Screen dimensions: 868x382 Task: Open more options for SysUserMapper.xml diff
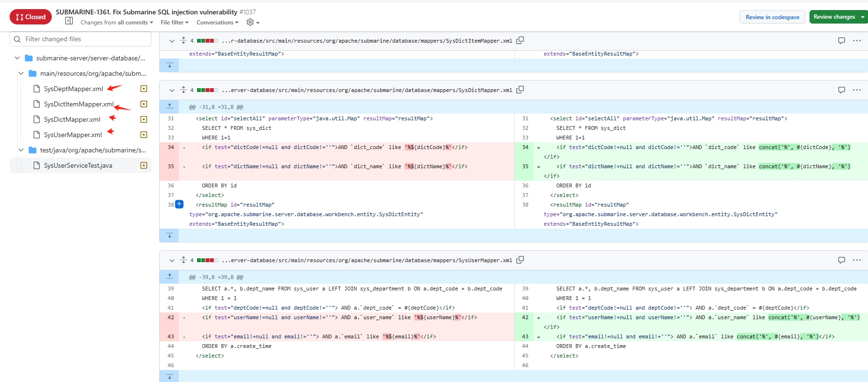pos(857,260)
